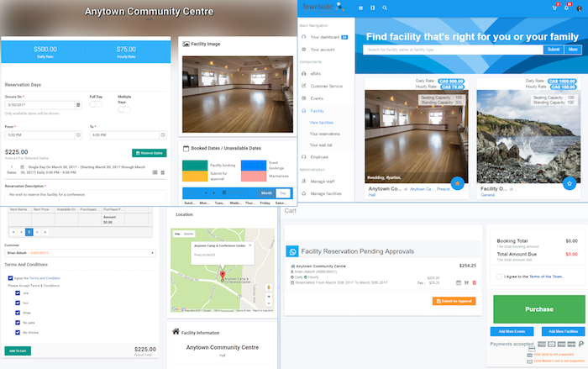
Task: Toggle the Full Day switch
Action: coord(96,104)
